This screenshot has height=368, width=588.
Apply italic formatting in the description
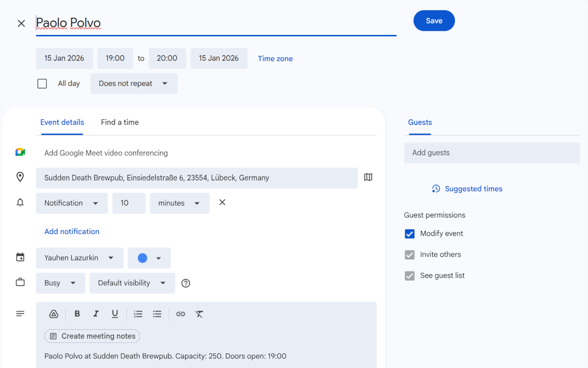[96, 314]
